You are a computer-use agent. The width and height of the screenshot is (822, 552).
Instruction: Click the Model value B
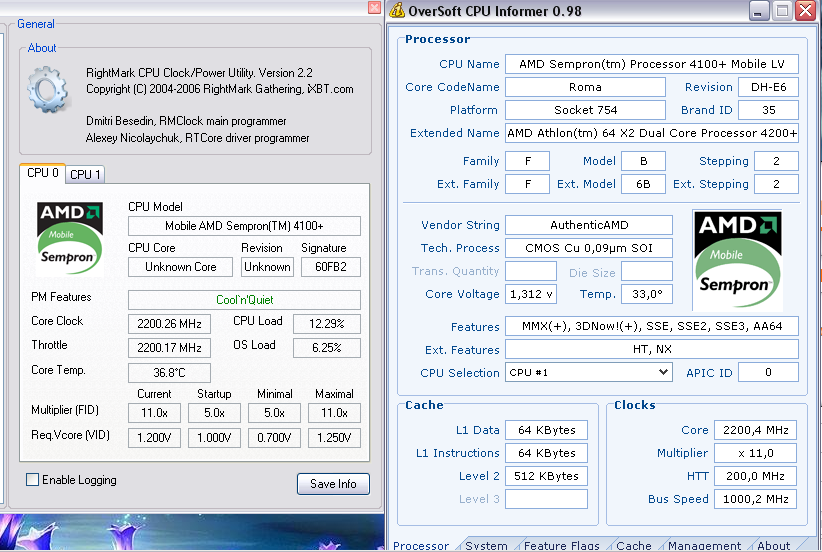[643, 161]
